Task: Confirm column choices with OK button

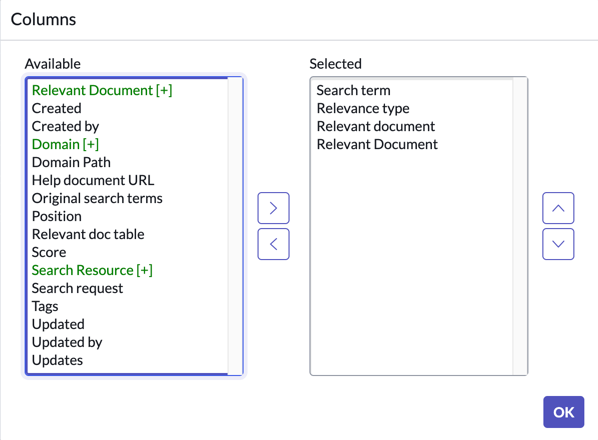Action: (x=563, y=412)
